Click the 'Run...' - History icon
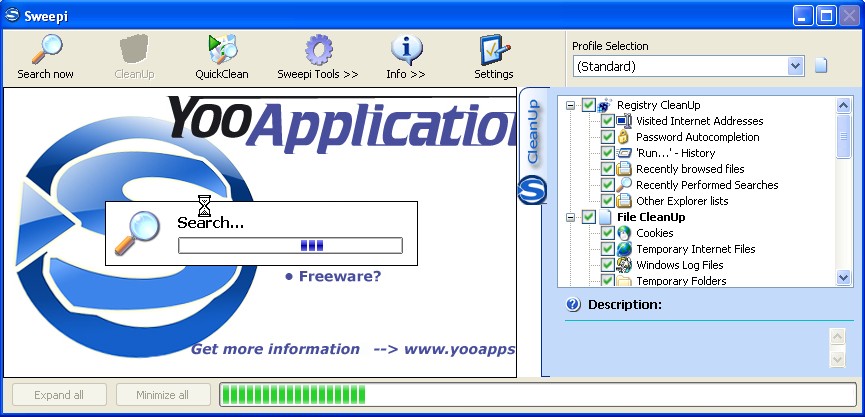Image resolution: width=865 pixels, height=417 pixels. pos(624,153)
